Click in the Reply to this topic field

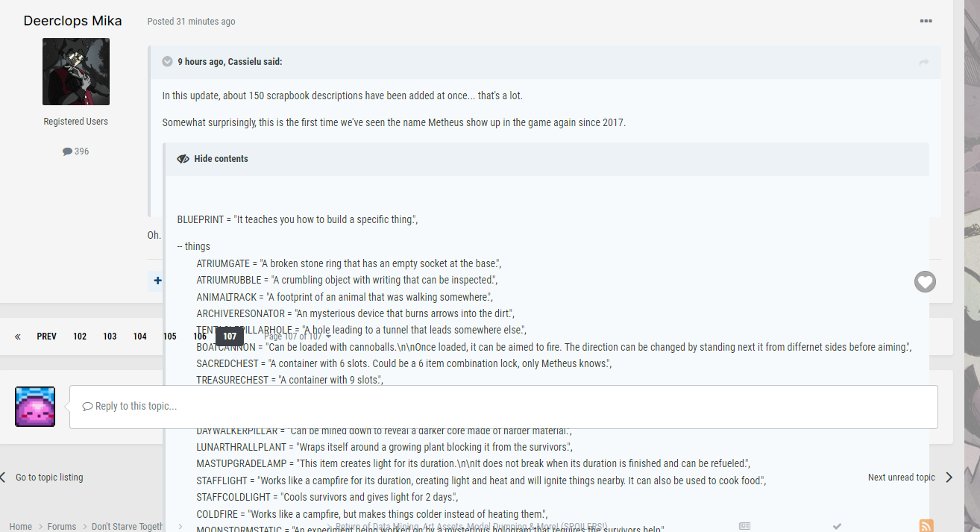tap(503, 407)
